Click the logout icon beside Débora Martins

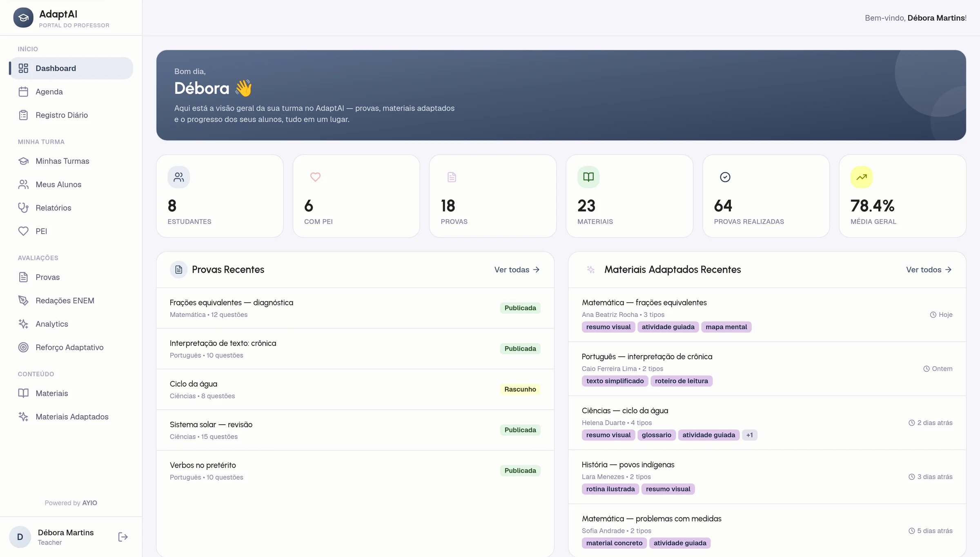click(123, 537)
